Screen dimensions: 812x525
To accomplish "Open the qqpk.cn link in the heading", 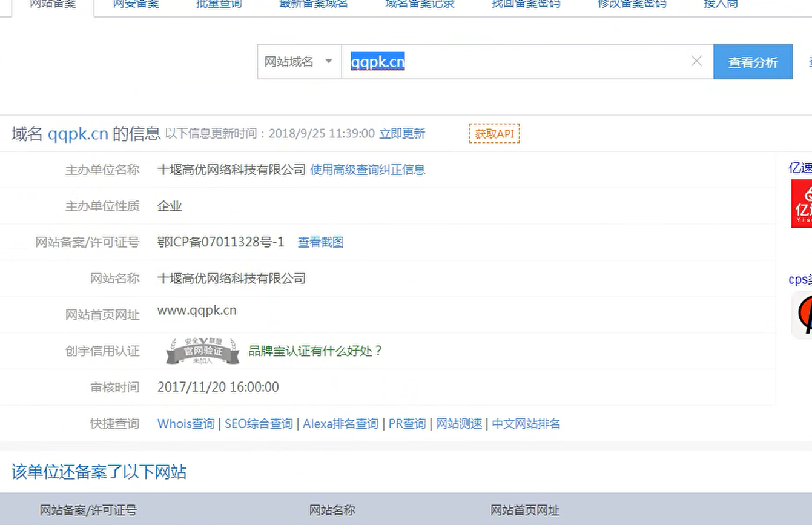I will click(x=78, y=134).
